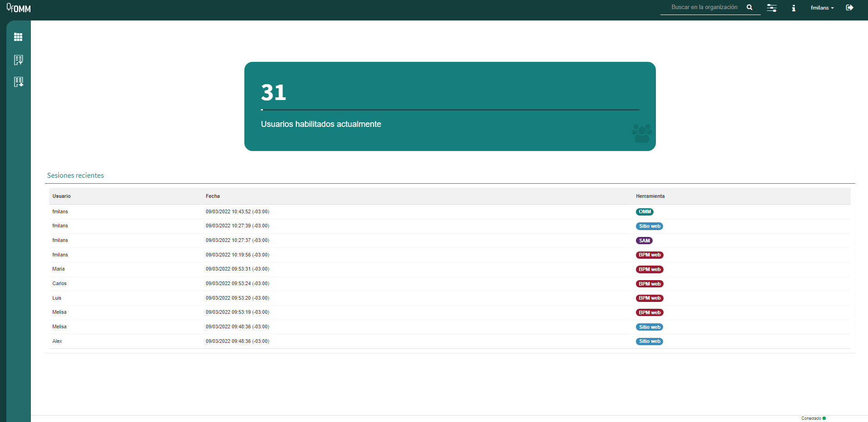This screenshot has width=868, height=422.
Task: Click the purple SAM badge
Action: click(644, 241)
